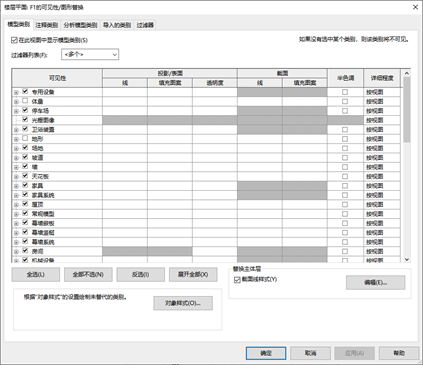Screen dimensions: 423x365
Task: Click the 全选(L) button
Action: point(36,275)
